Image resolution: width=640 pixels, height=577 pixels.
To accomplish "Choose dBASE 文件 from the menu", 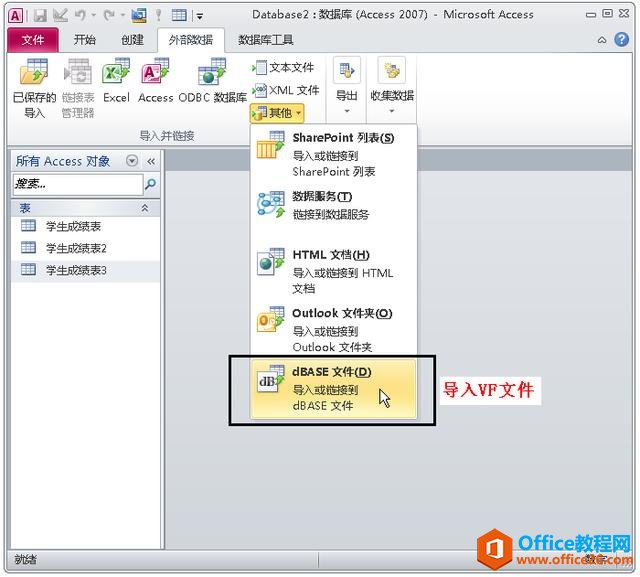I will click(333, 388).
